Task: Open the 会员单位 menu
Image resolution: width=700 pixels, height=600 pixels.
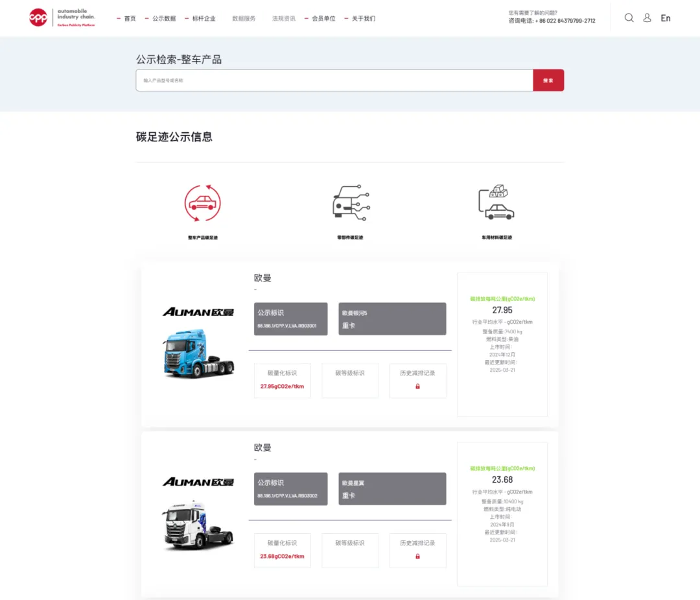Action: coord(323,18)
